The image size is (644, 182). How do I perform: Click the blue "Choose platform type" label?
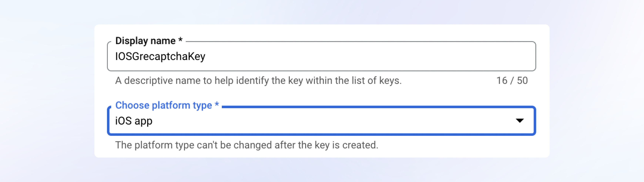click(164, 105)
